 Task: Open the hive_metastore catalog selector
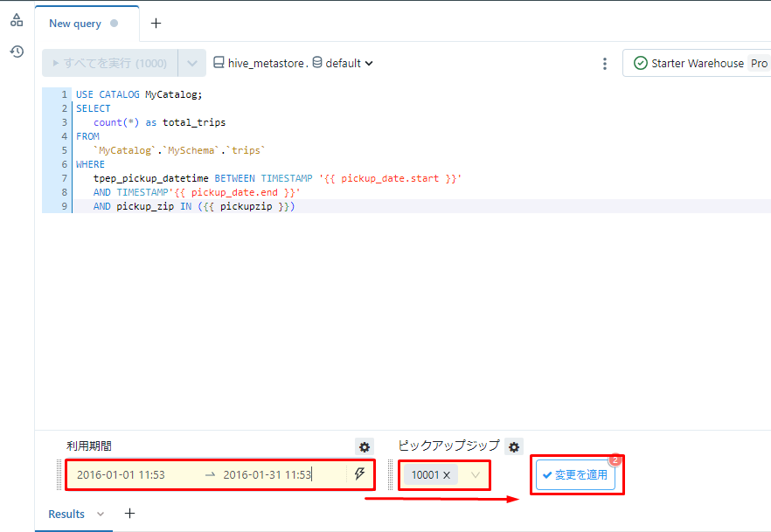coord(260,63)
